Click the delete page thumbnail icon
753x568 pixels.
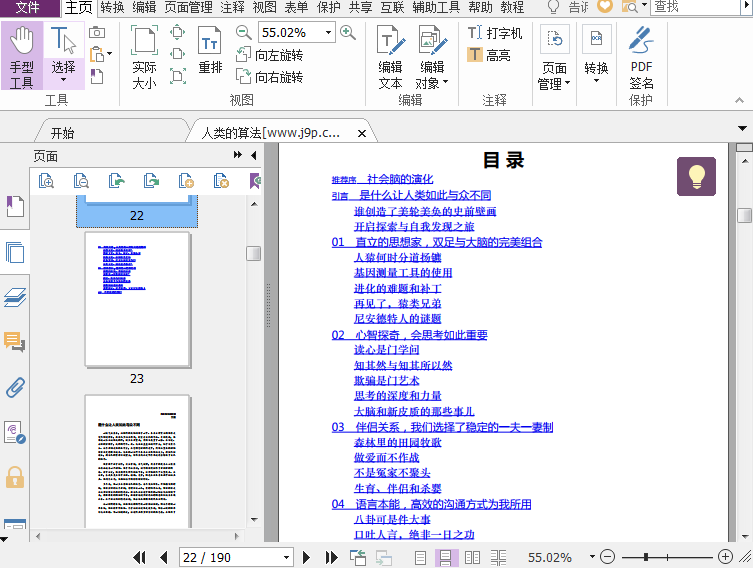(x=221, y=181)
